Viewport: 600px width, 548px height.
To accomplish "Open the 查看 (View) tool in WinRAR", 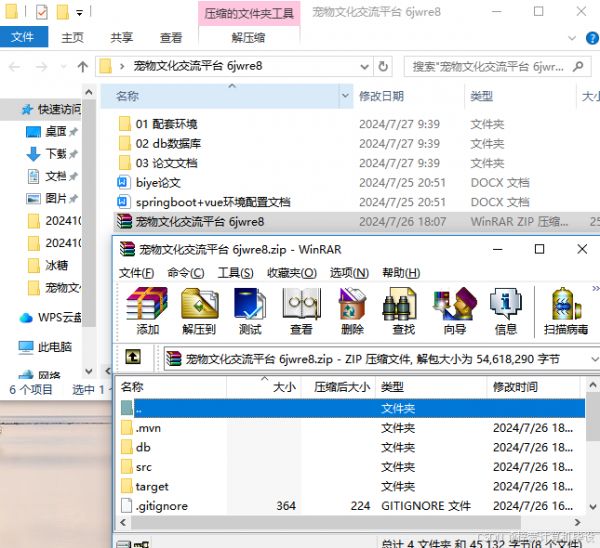I will coord(301,311).
